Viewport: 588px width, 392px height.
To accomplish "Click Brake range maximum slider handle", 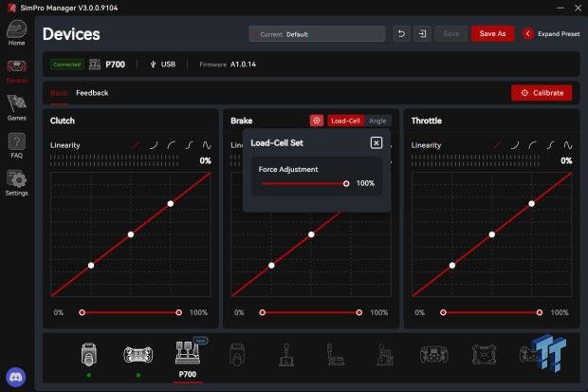I will pos(359,312).
